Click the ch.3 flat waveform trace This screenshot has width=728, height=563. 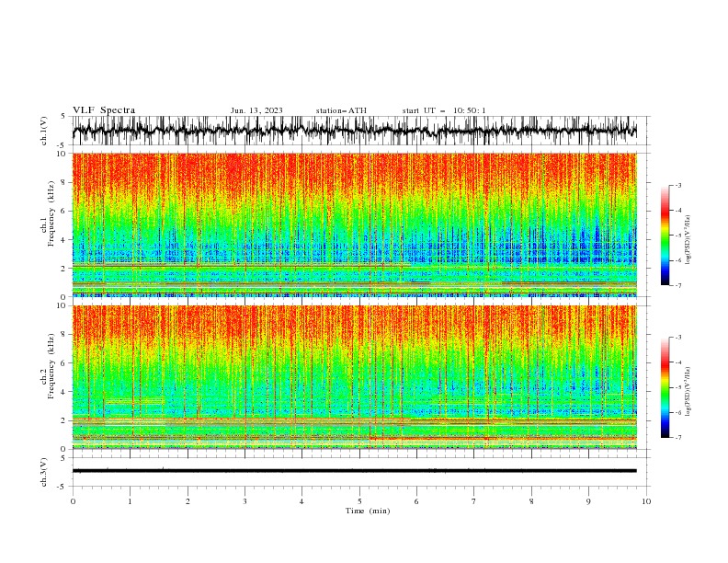click(x=354, y=471)
